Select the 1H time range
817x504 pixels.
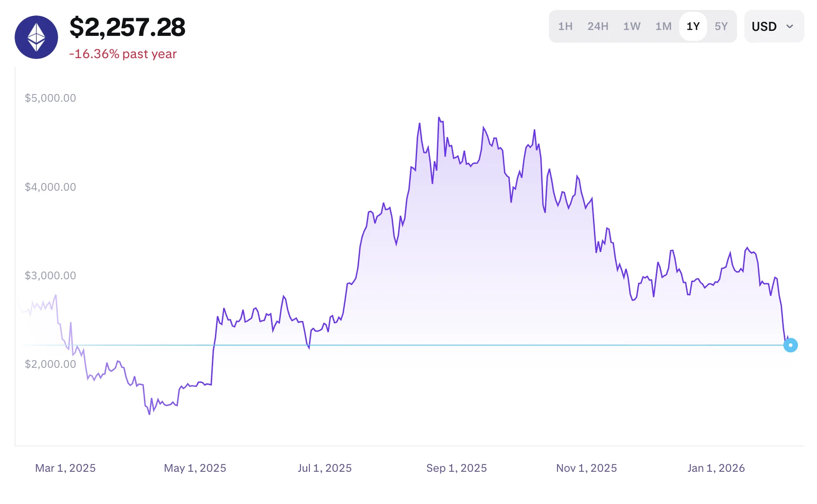point(565,26)
